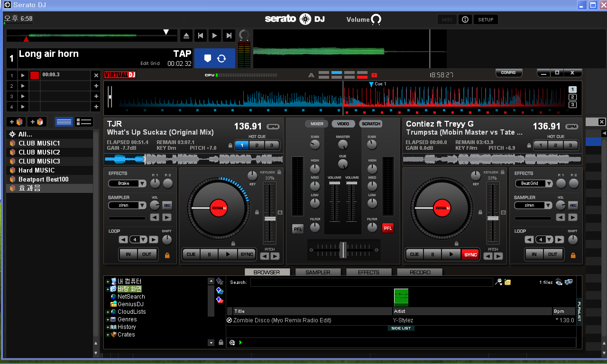Open Serato SETUP

click(x=486, y=19)
